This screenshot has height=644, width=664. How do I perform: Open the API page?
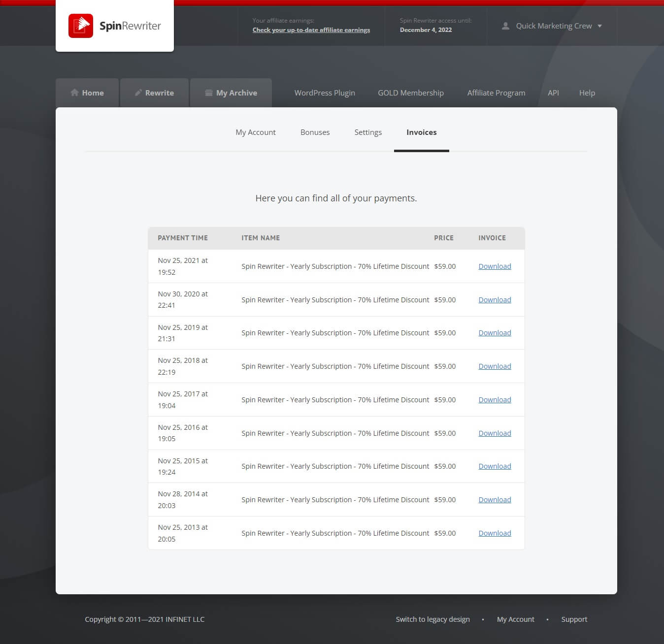pos(553,93)
